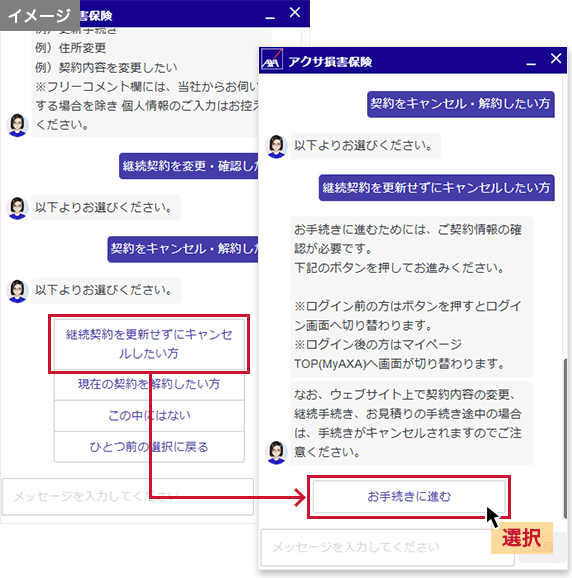The height and width of the screenshot is (578, 572).
Task: Click the last operator avatar above the options in back window
Action: pyautogui.click(x=17, y=291)
